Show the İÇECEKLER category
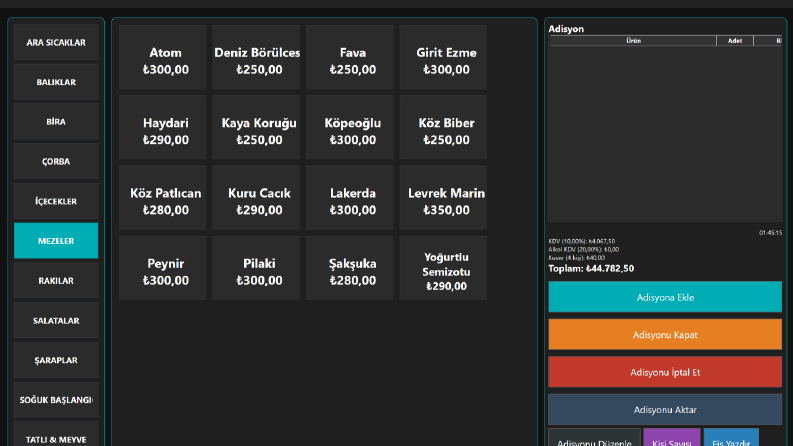 pyautogui.click(x=56, y=201)
